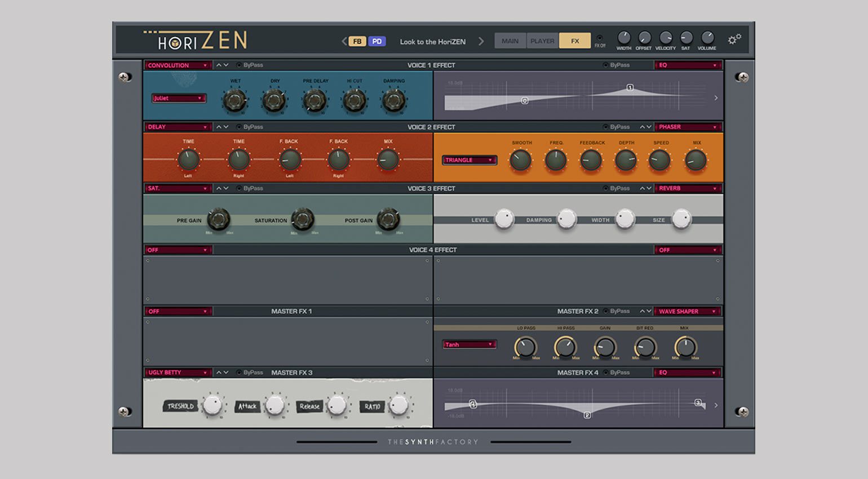Step Convolution preset with up/down arrows
Viewport: 868px width, 479px height.
coord(222,65)
